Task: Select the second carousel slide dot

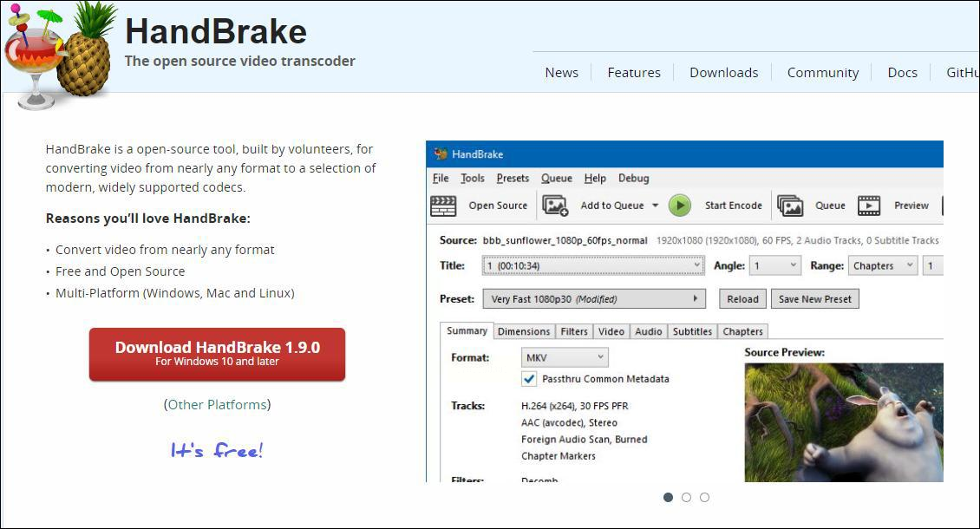Action: (686, 497)
